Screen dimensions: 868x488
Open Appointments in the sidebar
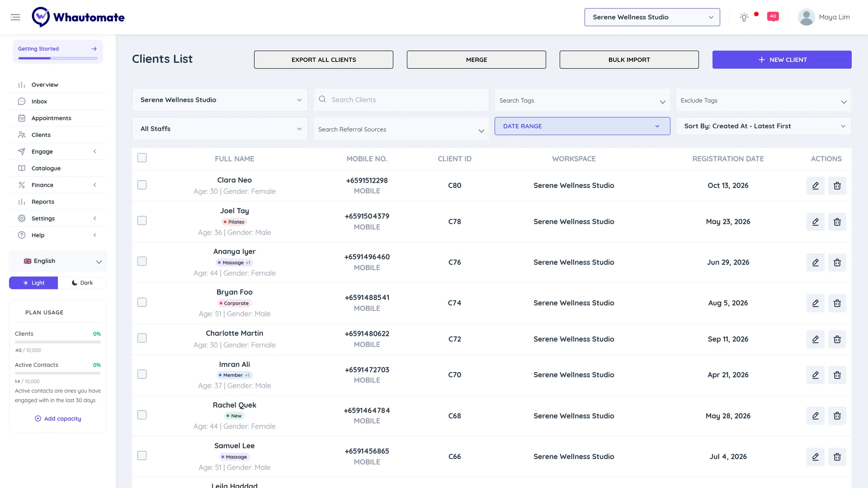[x=58, y=118]
